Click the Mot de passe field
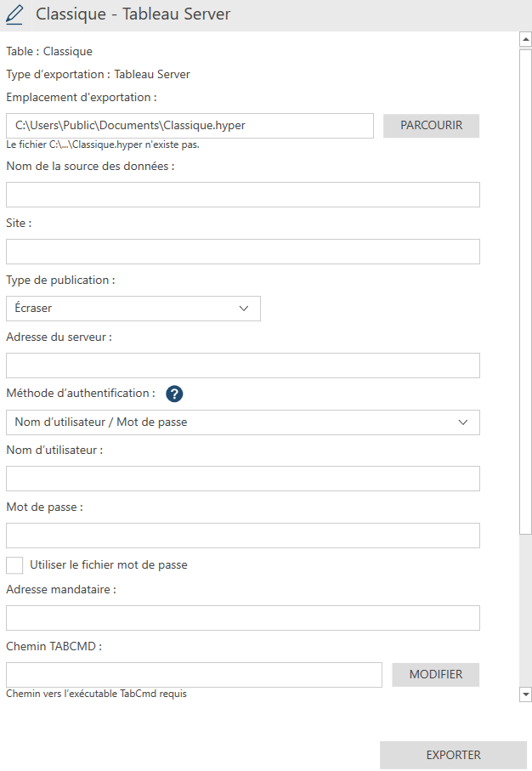 (242, 536)
